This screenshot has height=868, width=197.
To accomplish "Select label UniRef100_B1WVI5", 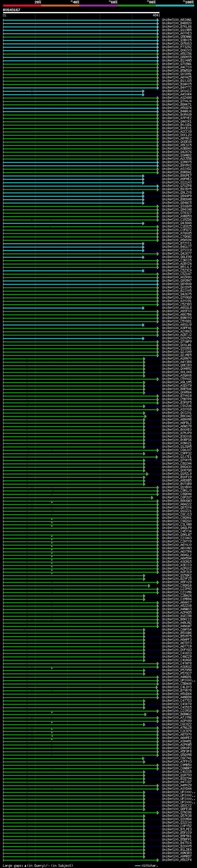I will [x=176, y=84].
